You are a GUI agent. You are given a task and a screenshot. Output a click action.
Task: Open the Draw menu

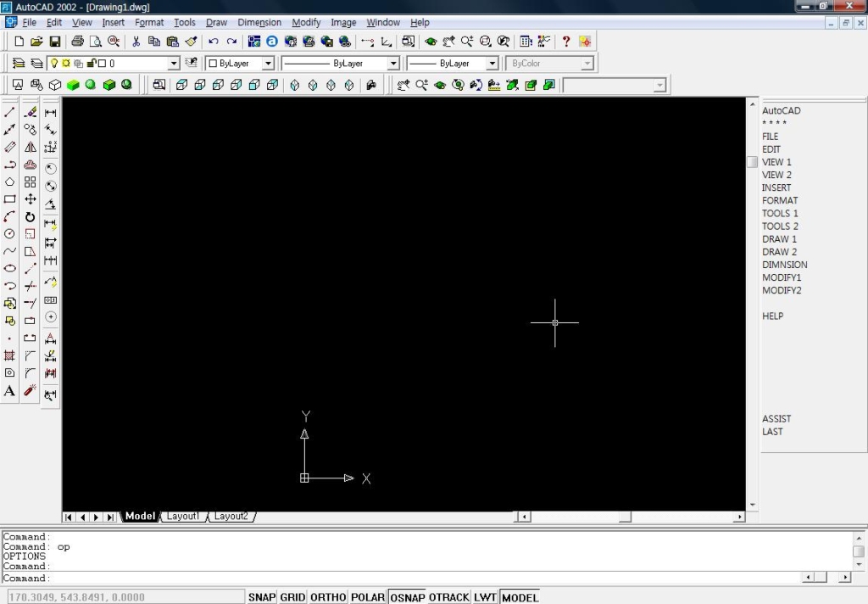point(216,22)
